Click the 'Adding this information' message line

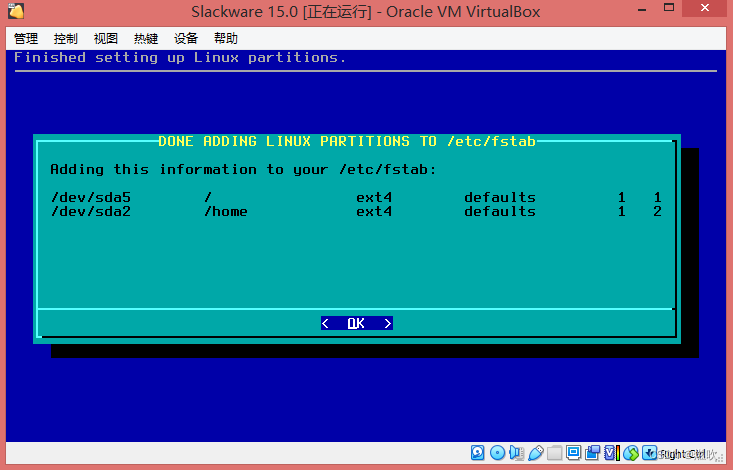243,169
